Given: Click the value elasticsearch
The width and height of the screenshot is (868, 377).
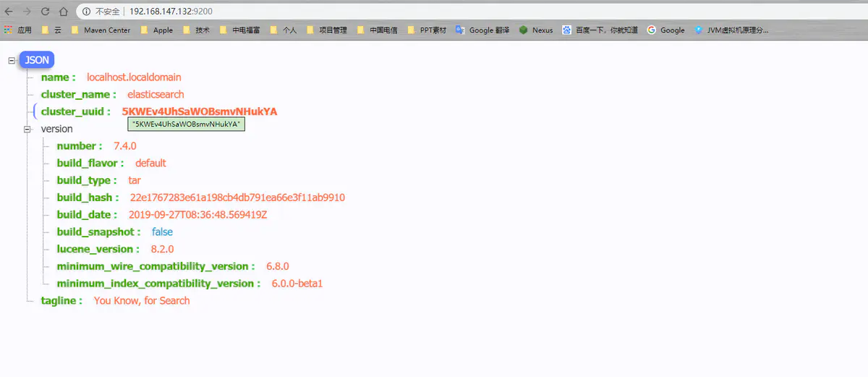Looking at the screenshot, I should pyautogui.click(x=156, y=94).
